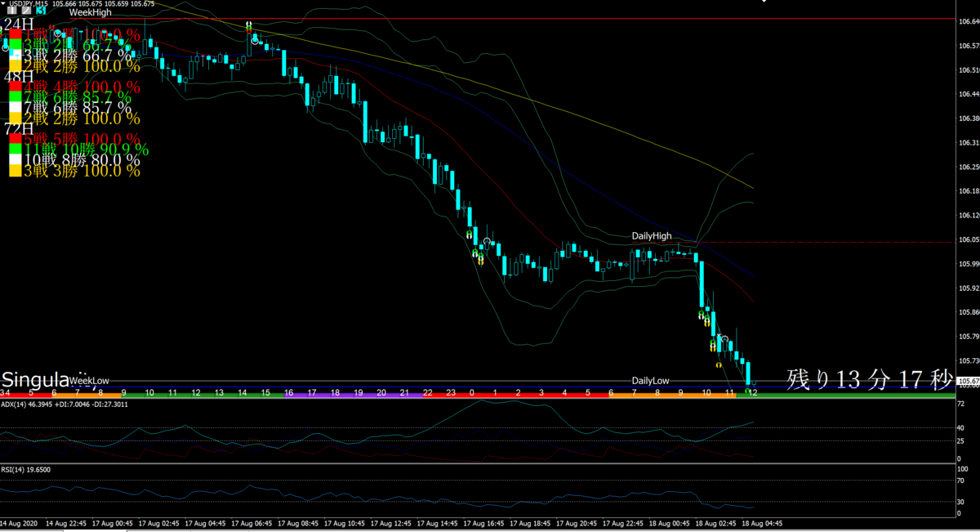This screenshot has width=980, height=532.
Task: Click the 18 Aug 04:45 time axis label
Action: coord(763,524)
